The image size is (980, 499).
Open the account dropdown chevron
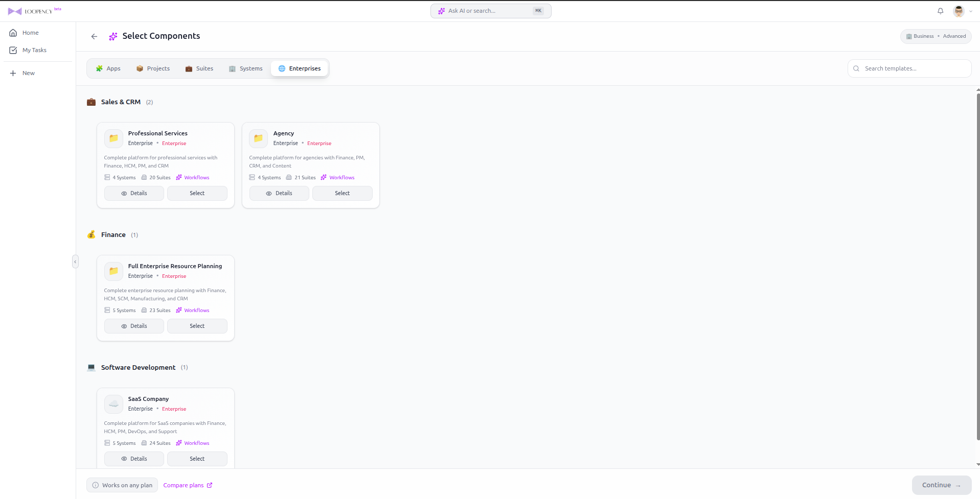970,11
